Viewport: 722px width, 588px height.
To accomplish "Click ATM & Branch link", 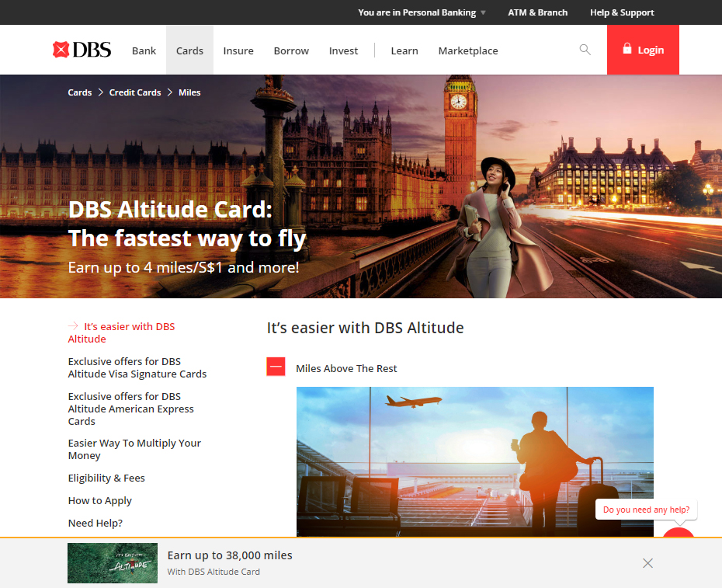I will [x=537, y=12].
